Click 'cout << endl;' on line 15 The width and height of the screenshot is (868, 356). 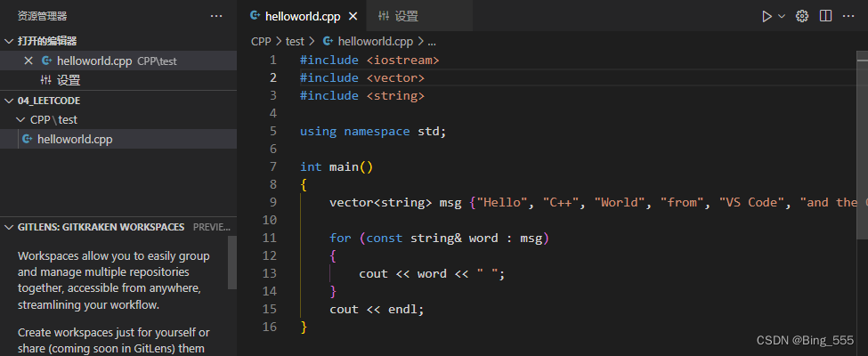pos(377,309)
